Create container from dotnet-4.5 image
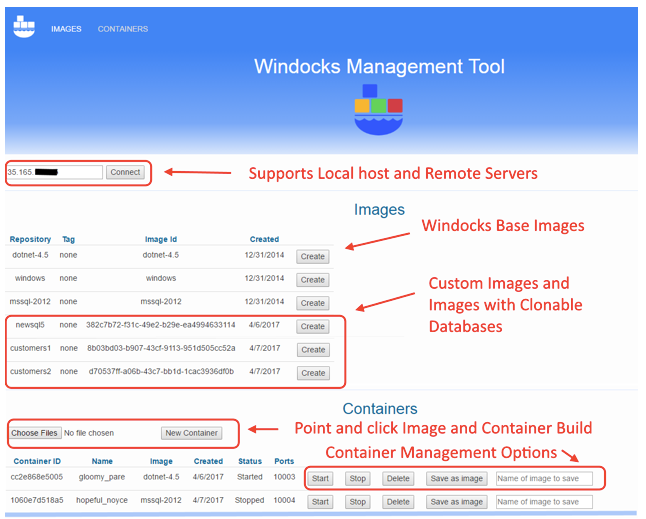646x519 pixels. click(313, 257)
